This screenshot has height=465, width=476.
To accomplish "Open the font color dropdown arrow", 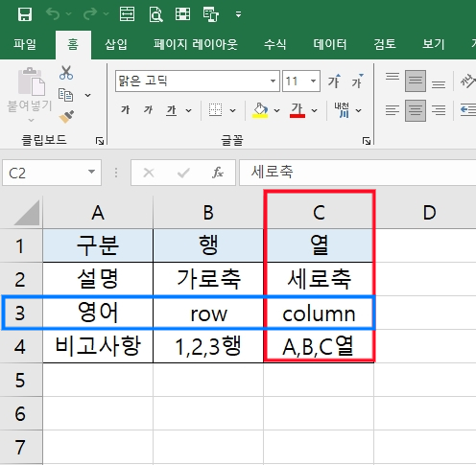I will 315,110.
